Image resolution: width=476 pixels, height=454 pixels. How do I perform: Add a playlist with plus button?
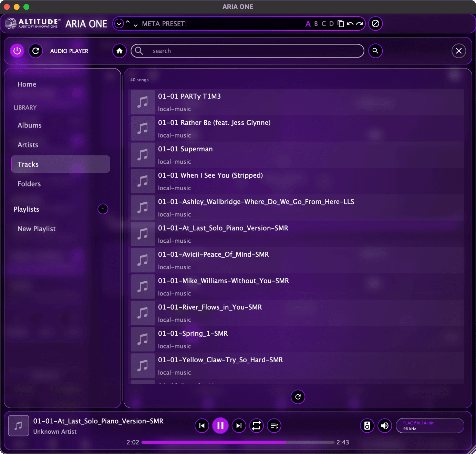pyautogui.click(x=103, y=209)
